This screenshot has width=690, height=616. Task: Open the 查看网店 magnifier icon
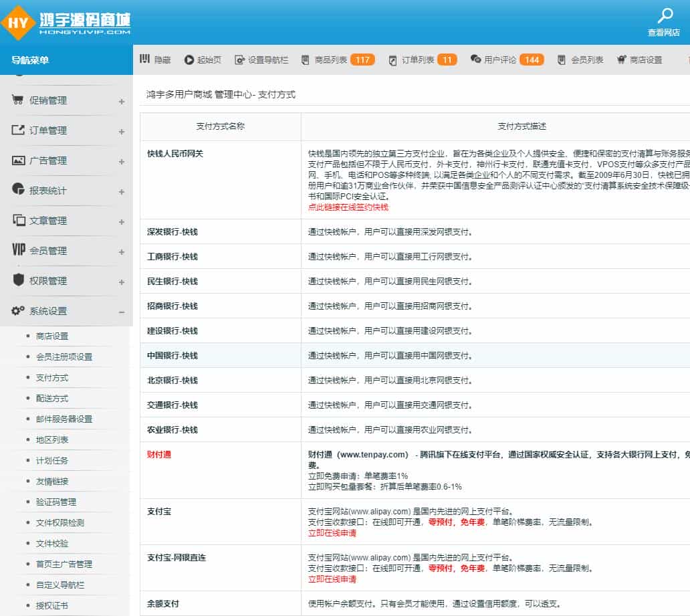click(665, 15)
